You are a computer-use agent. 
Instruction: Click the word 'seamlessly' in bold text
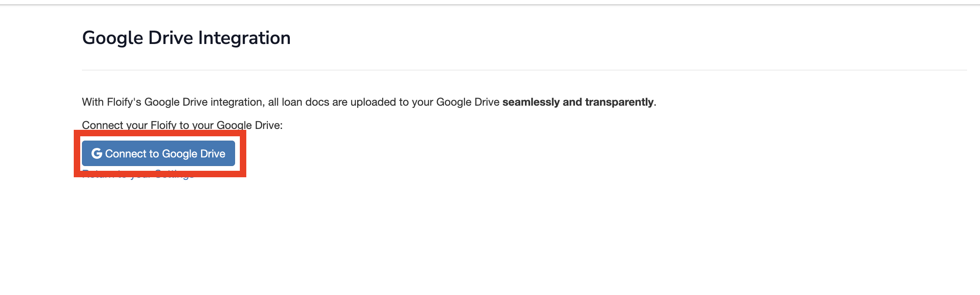[x=531, y=102]
